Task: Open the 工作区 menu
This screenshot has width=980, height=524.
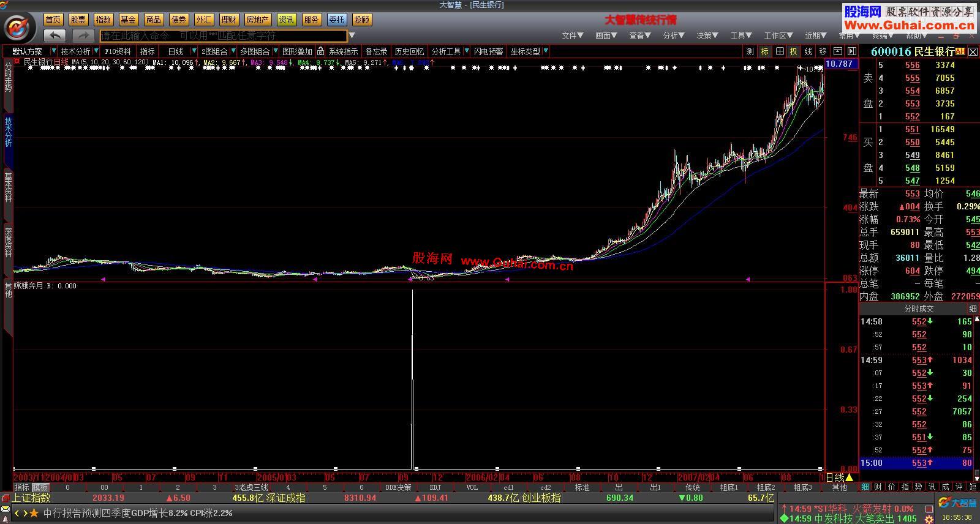Action: click(x=778, y=36)
